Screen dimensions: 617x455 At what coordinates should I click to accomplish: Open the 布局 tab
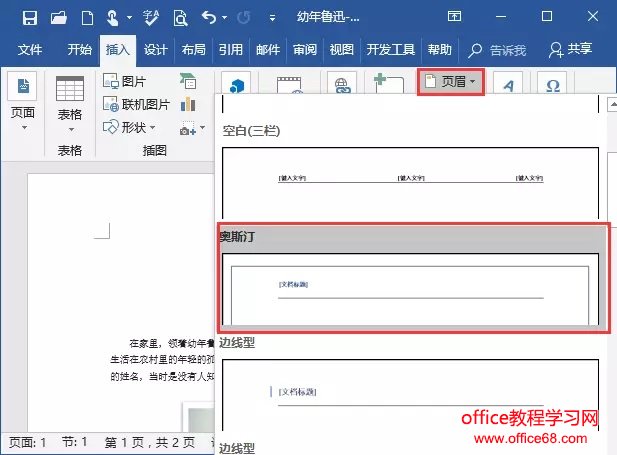193,50
